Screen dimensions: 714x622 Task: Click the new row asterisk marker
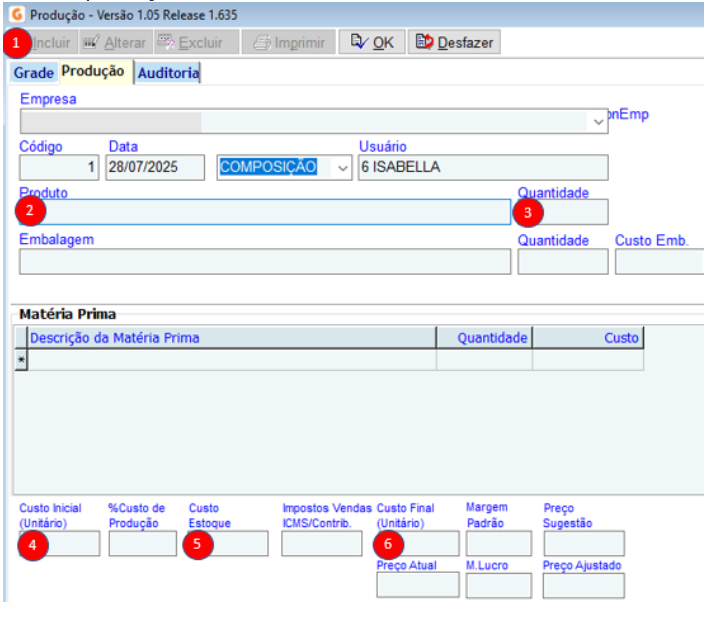point(21,360)
